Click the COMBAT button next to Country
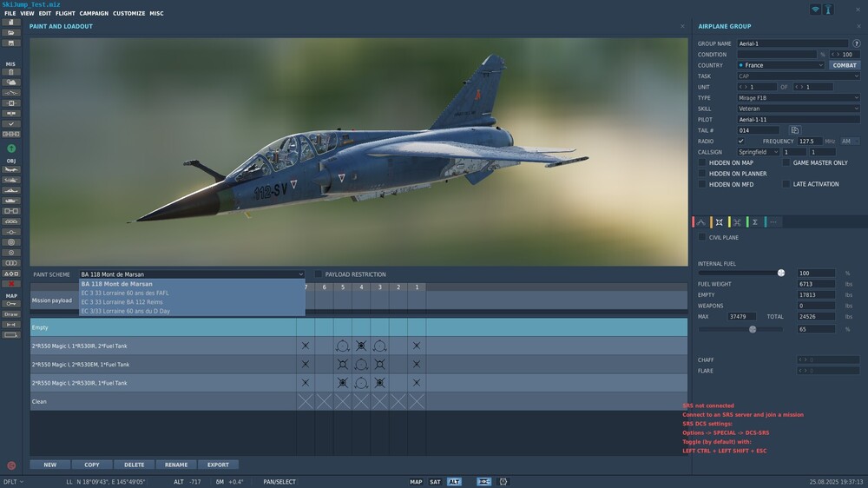Screen dimensions: 868x488 [x=844, y=65]
